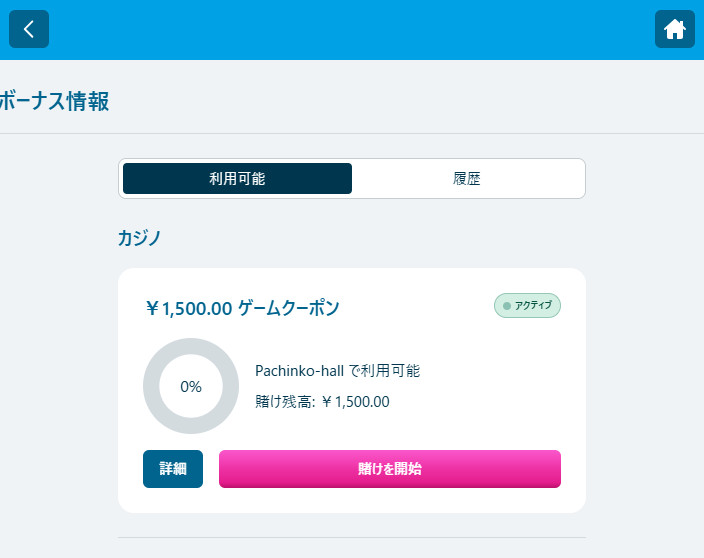
Task: Click the 詳細 details button
Action: 173,469
